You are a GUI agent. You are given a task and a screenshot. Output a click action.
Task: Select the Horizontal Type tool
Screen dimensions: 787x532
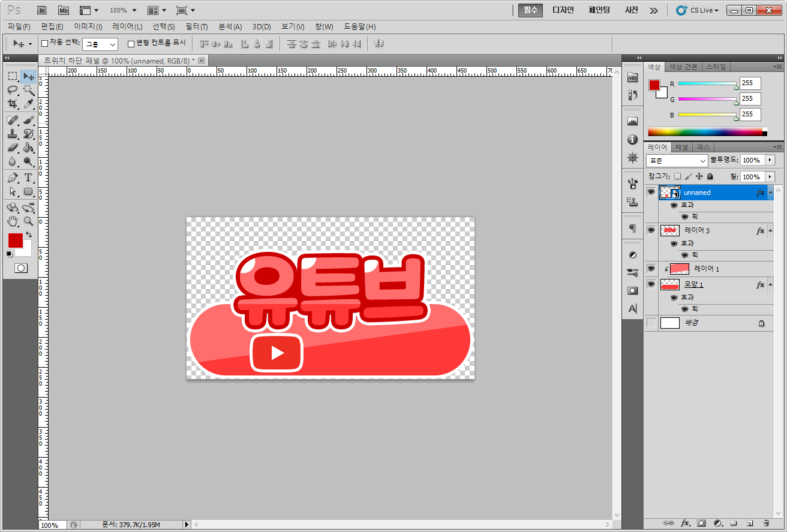click(x=28, y=178)
